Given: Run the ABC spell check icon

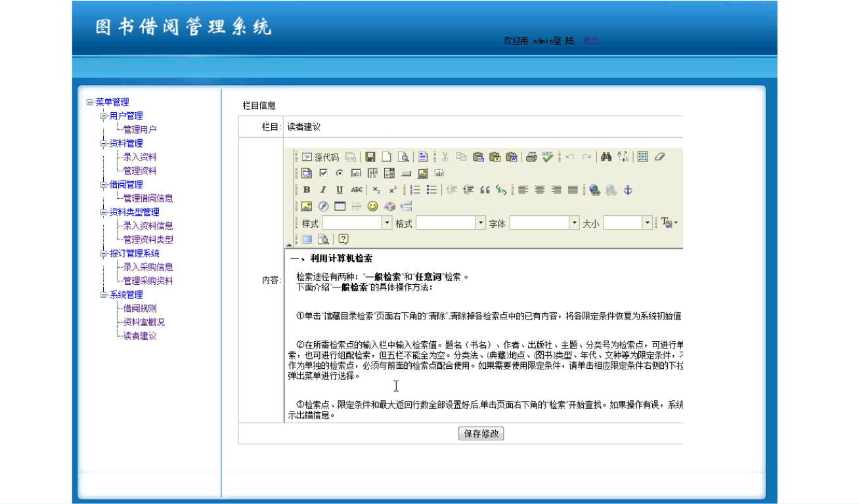Looking at the screenshot, I should pos(548,157).
